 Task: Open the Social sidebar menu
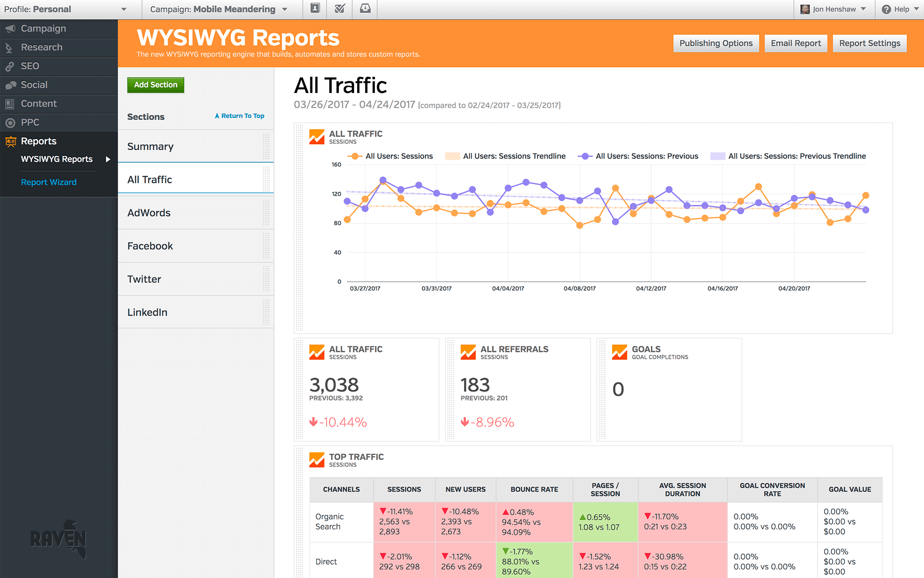pyautogui.click(x=59, y=85)
